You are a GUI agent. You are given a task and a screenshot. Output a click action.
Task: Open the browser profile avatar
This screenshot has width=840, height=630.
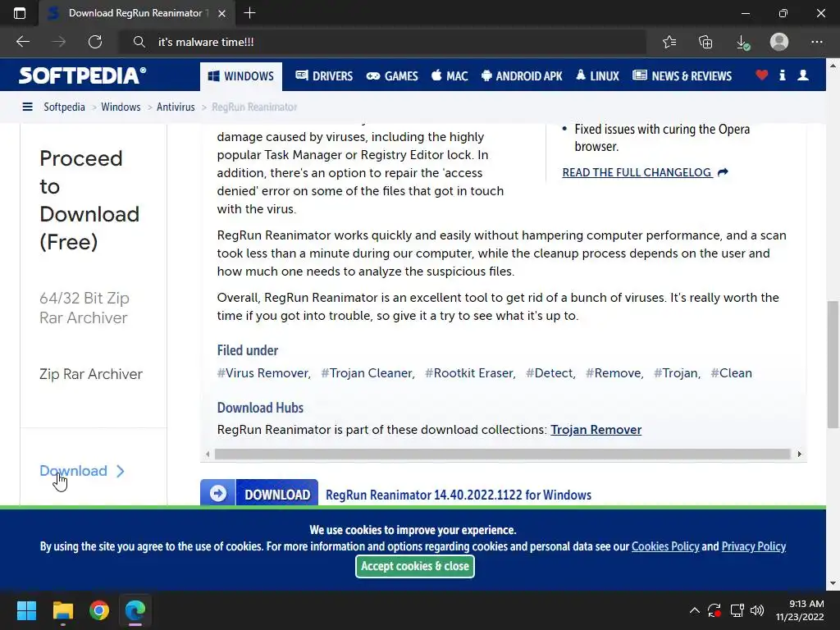click(x=779, y=42)
